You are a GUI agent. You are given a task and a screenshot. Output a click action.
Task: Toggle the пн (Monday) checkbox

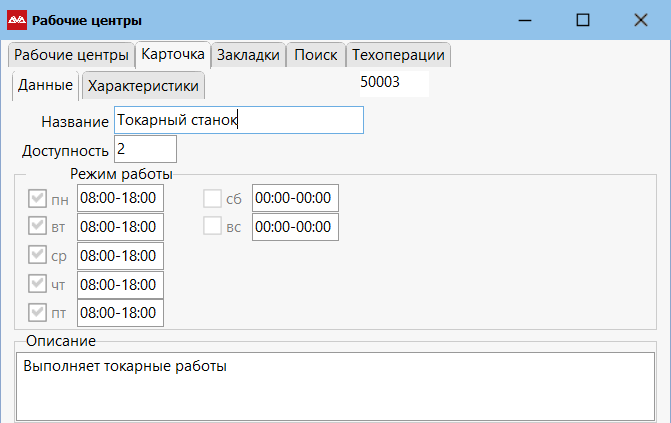coord(39,198)
